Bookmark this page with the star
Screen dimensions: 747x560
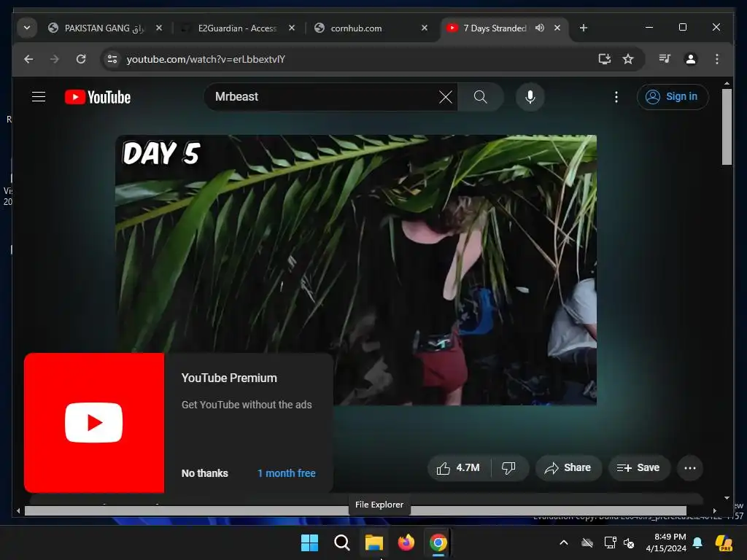[x=628, y=59]
